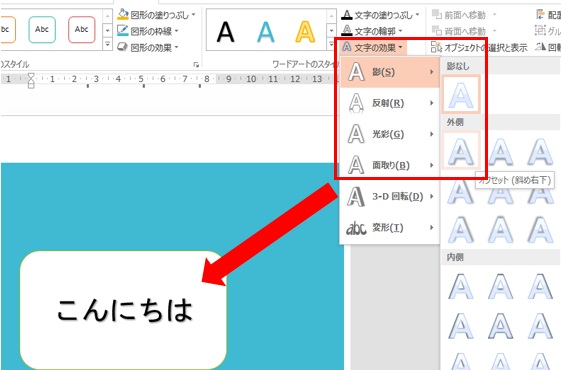The width and height of the screenshot is (561, 370).
Task: Open the 図形の塗りつぶし shape fill menu
Action: point(156,15)
